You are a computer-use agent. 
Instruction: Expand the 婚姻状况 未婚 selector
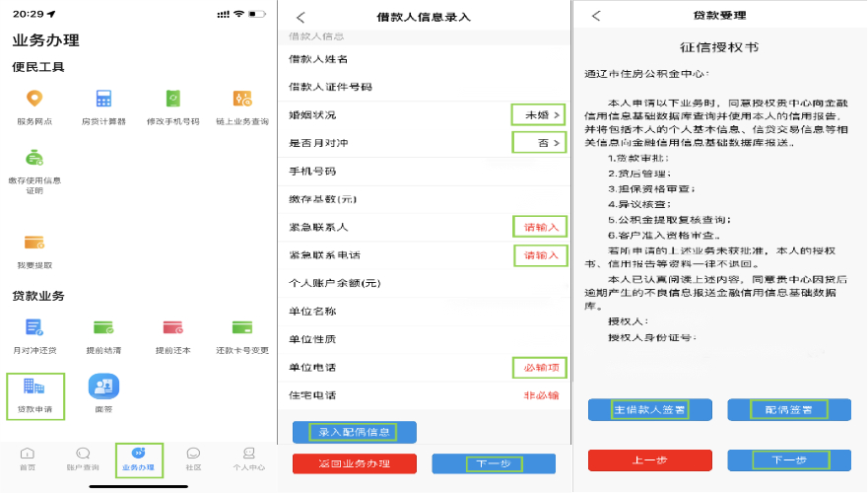[540, 115]
